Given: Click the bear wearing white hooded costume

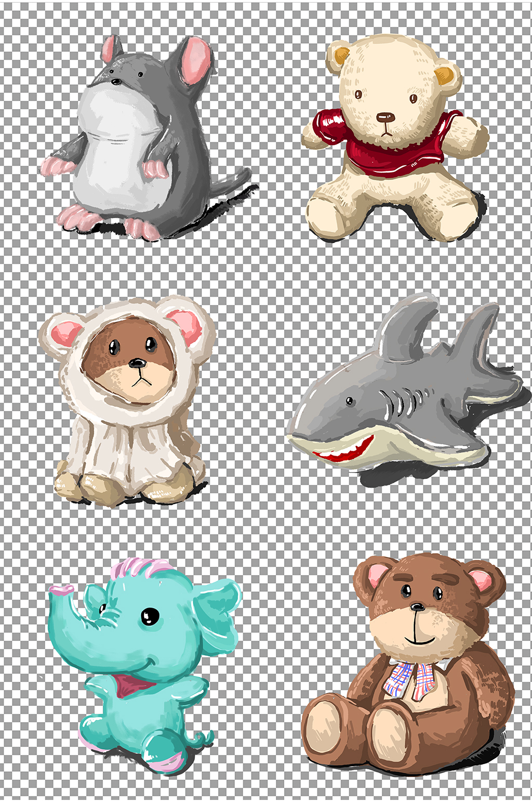Looking at the screenshot, I should [x=127, y=400].
